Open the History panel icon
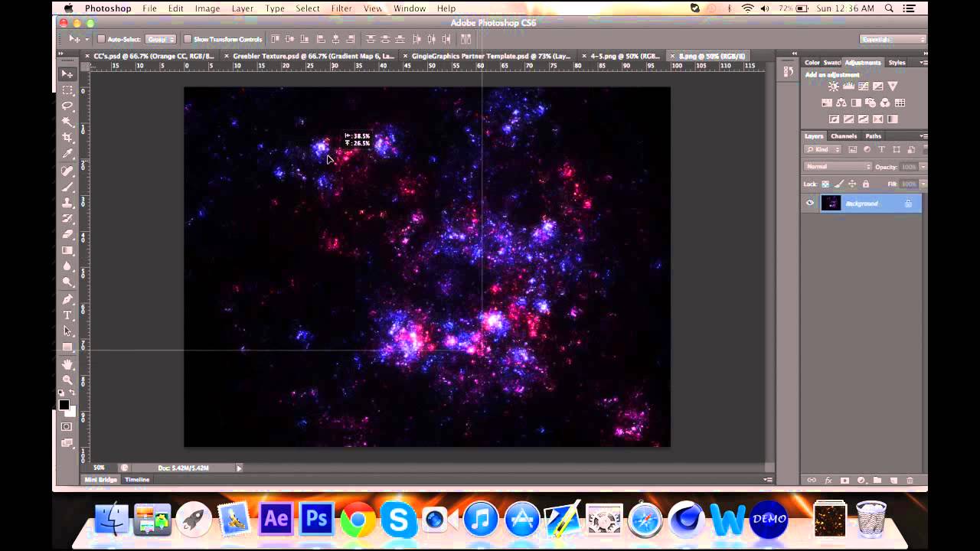This screenshot has height=551, width=980. (788, 72)
